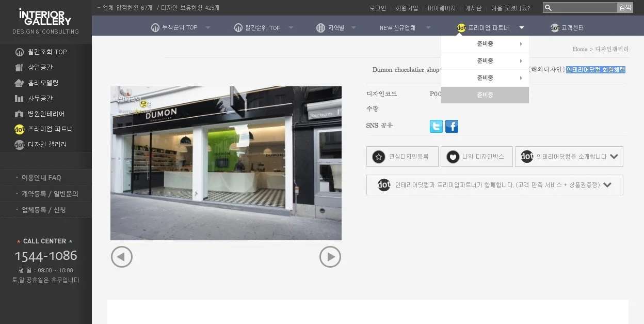644x324 pixels.
Task: Open the third 준비중 submenu arrow
Action: coord(521,78)
